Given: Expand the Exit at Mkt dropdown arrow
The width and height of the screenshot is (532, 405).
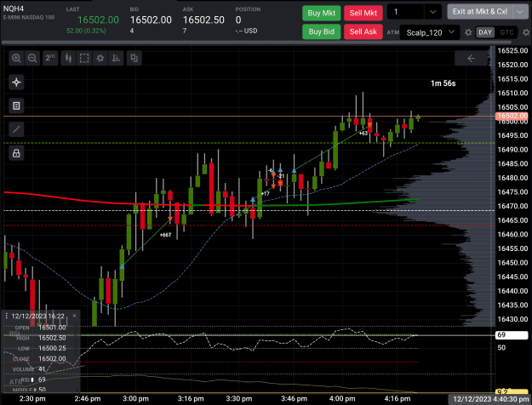Looking at the screenshot, I should [x=520, y=12].
